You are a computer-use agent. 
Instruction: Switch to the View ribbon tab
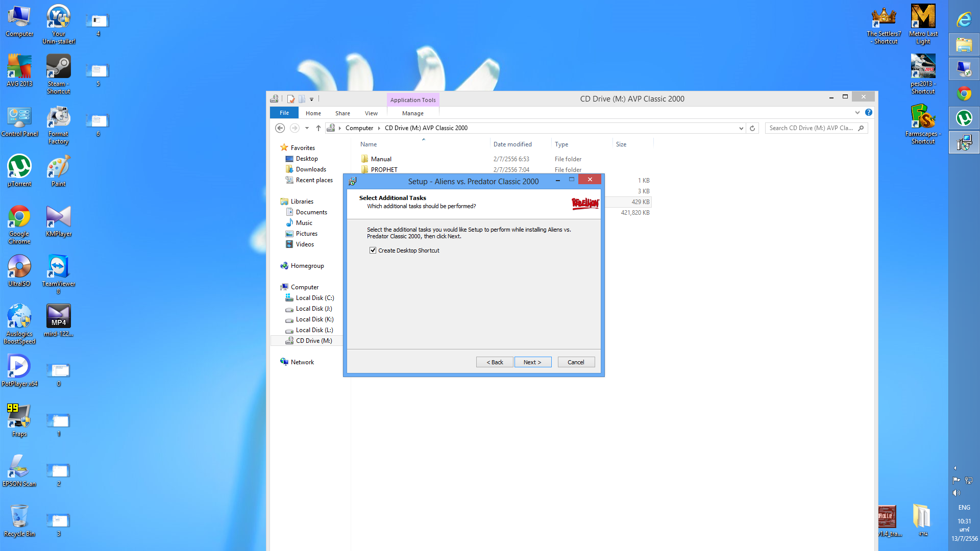(x=371, y=113)
